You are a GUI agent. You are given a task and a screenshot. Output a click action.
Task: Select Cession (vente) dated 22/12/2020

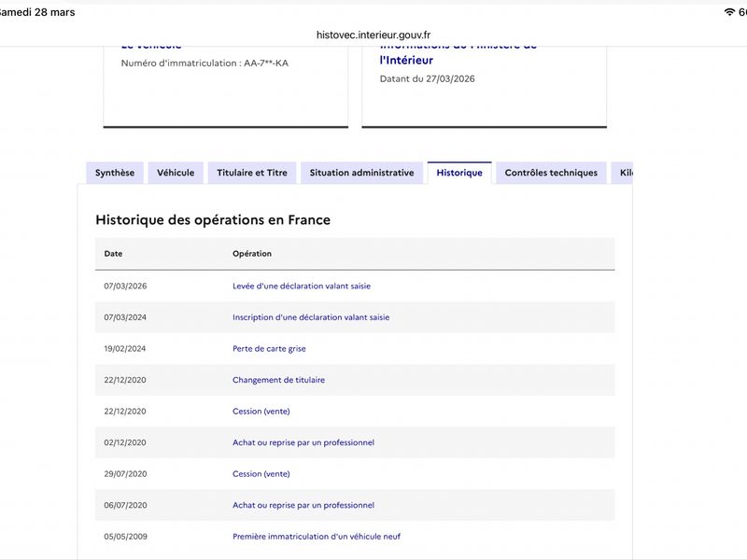261,412
